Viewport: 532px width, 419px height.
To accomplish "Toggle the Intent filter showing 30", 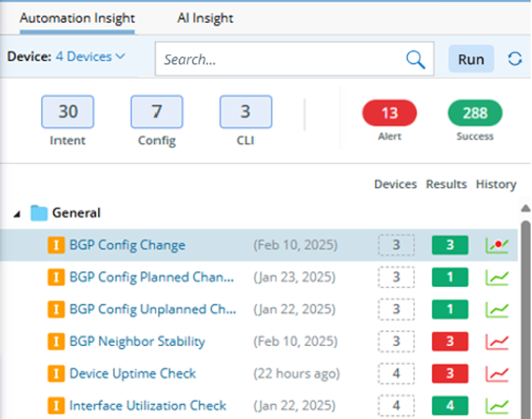I will [x=68, y=111].
